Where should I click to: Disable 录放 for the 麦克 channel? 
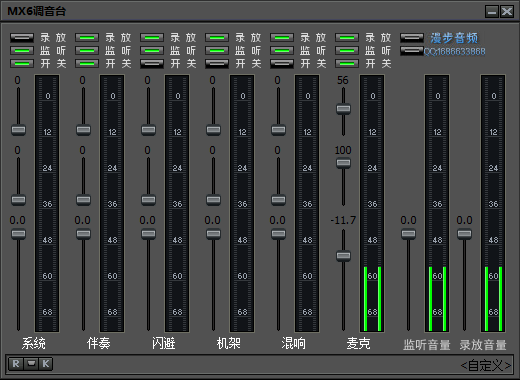[347, 38]
